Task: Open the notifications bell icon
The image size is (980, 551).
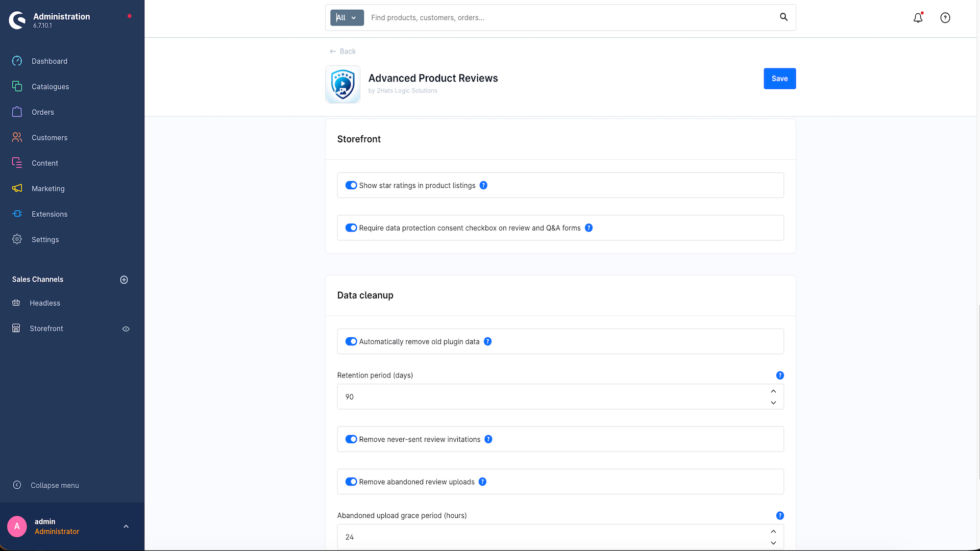Action: pyautogui.click(x=918, y=18)
